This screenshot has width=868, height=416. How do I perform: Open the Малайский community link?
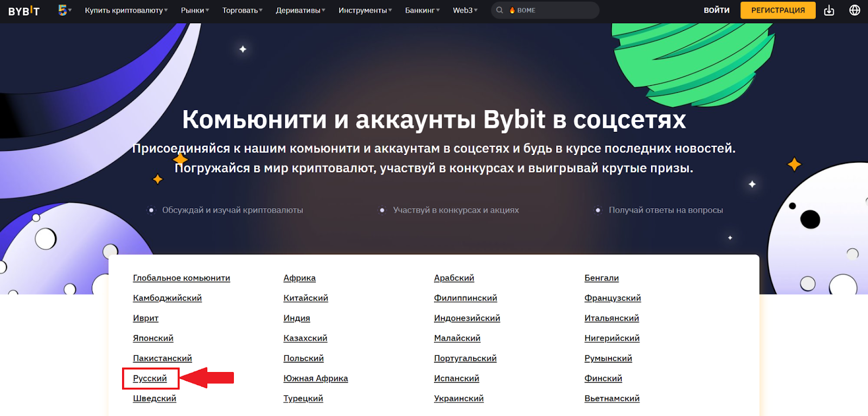tap(457, 338)
